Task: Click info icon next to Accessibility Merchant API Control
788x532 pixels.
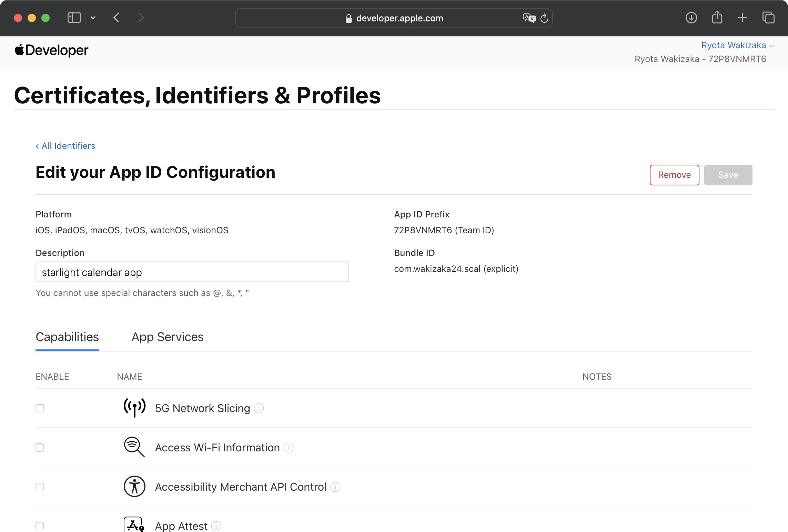Action: 335,487
